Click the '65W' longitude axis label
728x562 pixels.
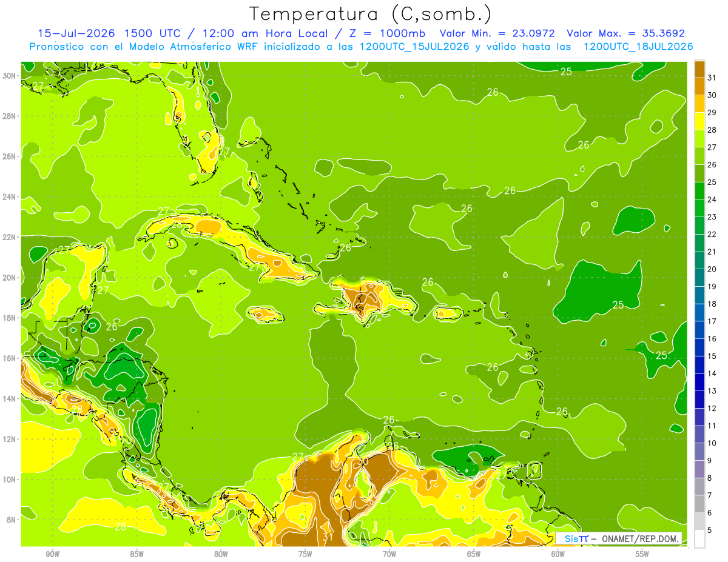click(x=474, y=554)
